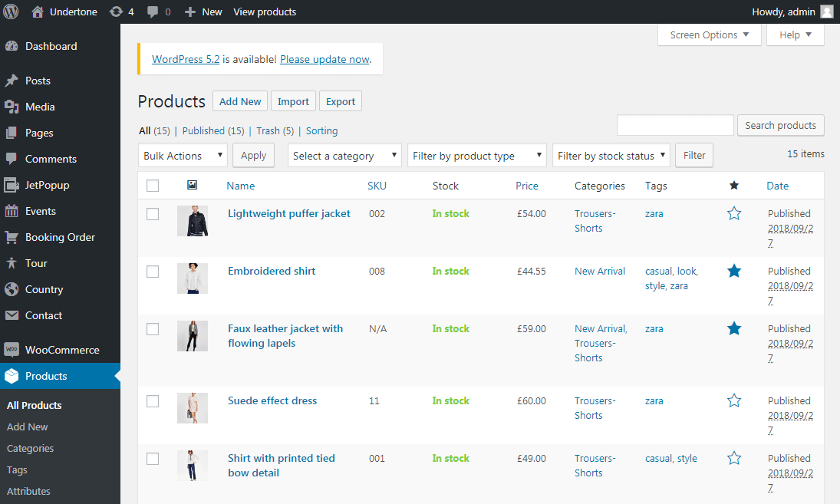The width and height of the screenshot is (840, 504).
Task: Click the JetPopup icon in sidebar
Action: coord(12,186)
